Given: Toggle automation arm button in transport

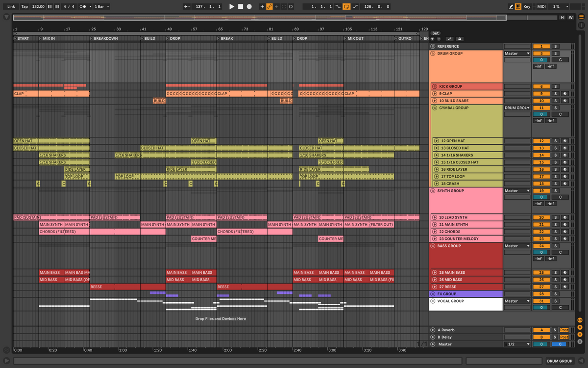Looking at the screenshot, I should [x=269, y=7].
